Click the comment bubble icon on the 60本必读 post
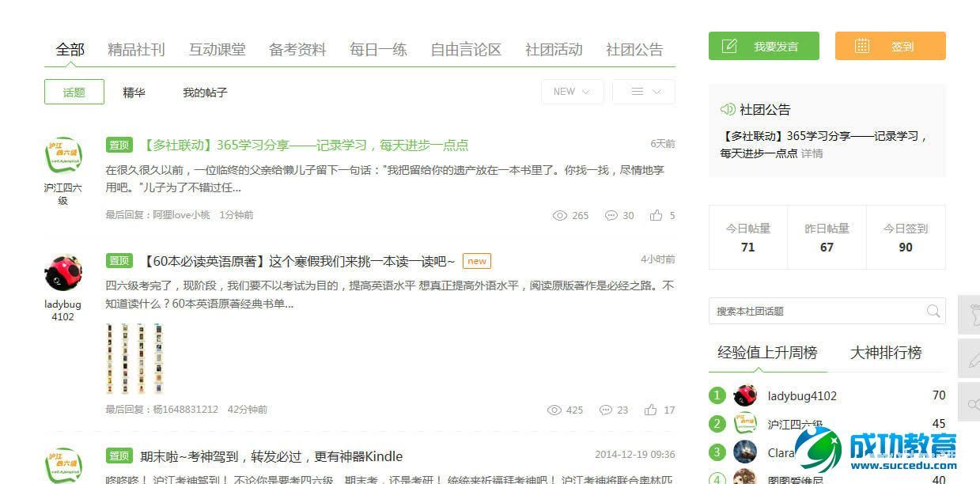The image size is (980, 484). pos(606,410)
